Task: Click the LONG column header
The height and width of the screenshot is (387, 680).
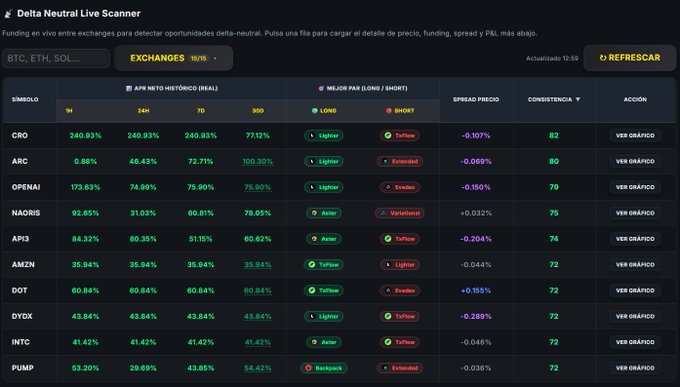Action: (324, 111)
